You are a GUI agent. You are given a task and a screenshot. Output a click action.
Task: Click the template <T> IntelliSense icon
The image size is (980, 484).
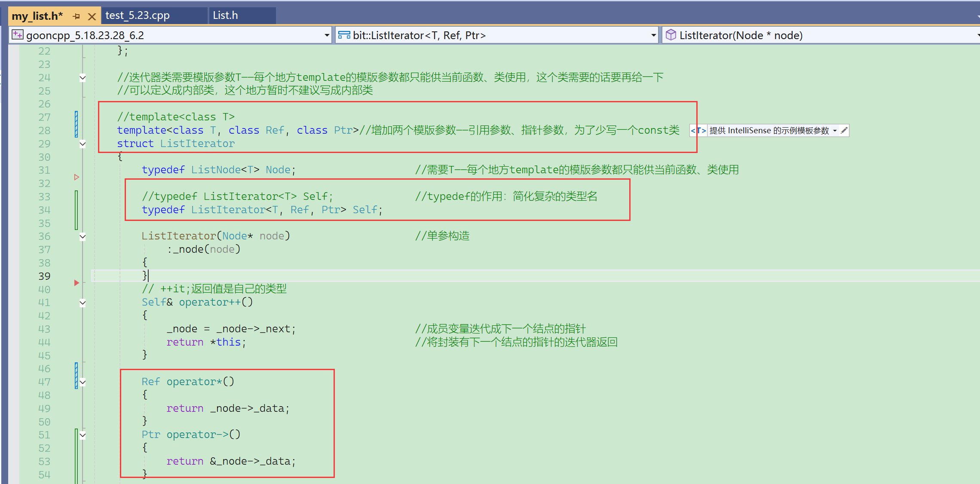point(698,130)
